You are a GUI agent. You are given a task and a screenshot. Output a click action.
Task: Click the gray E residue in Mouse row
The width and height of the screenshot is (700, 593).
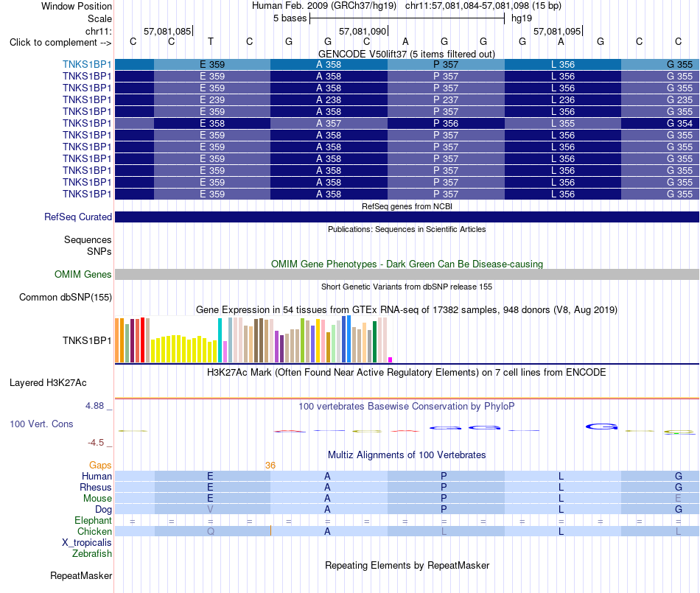(x=678, y=499)
